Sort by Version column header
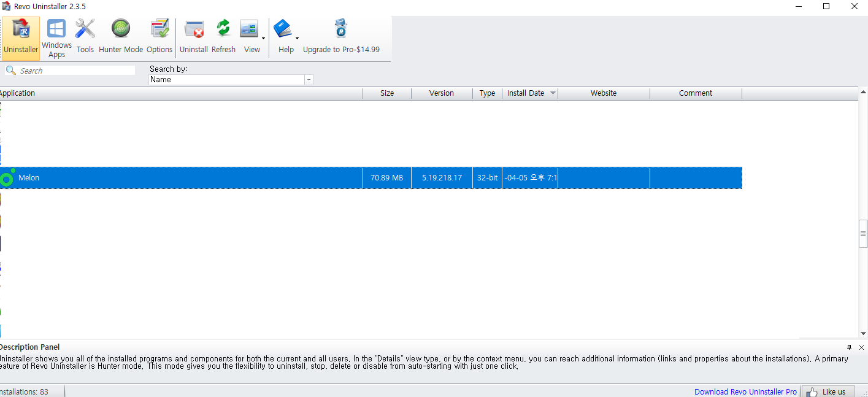 (442, 93)
